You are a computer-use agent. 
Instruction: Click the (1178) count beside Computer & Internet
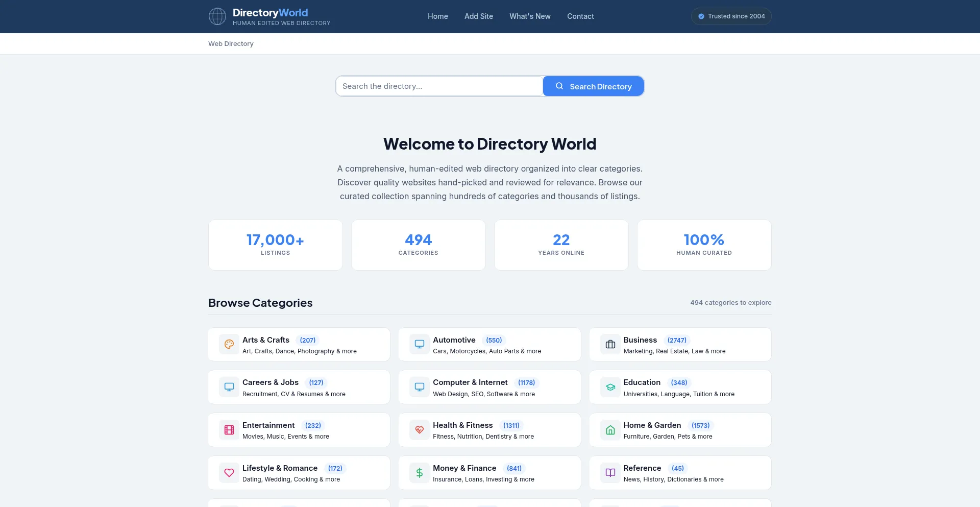527,382
